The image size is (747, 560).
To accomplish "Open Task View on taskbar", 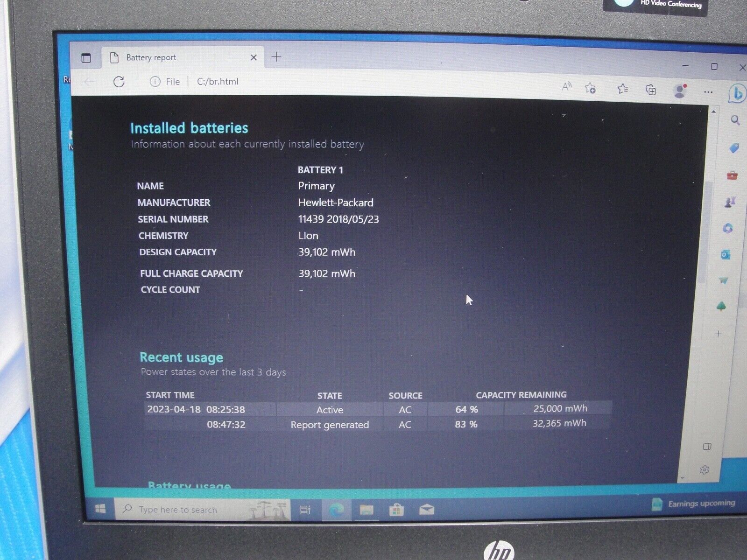I will tap(305, 510).
